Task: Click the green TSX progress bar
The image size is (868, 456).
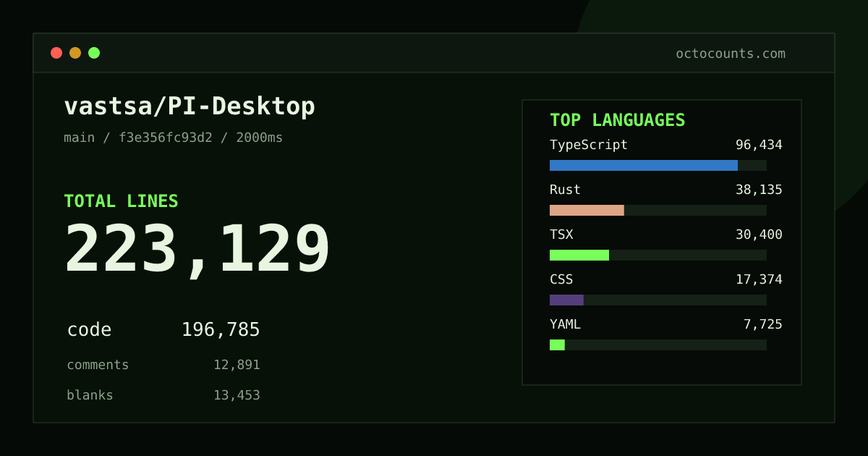Action: (579, 255)
